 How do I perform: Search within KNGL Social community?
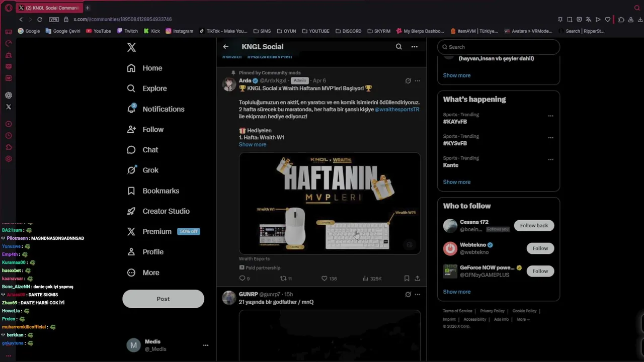click(x=398, y=47)
